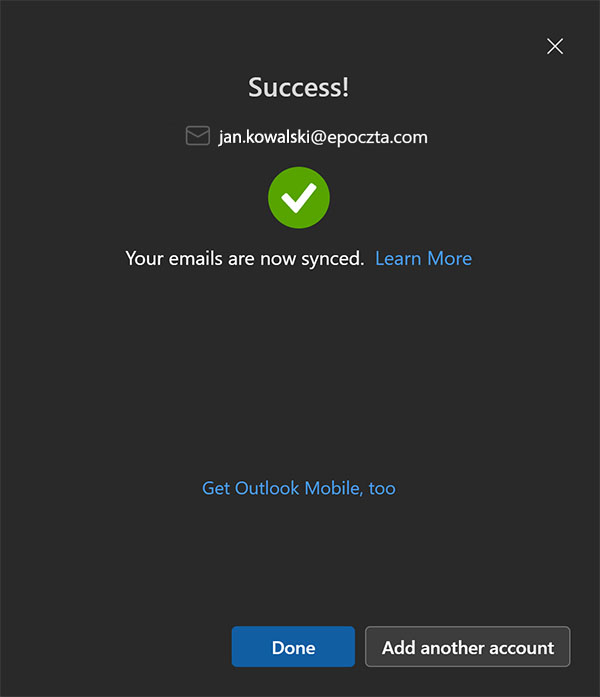Close the Success dialog with the X

point(555,46)
